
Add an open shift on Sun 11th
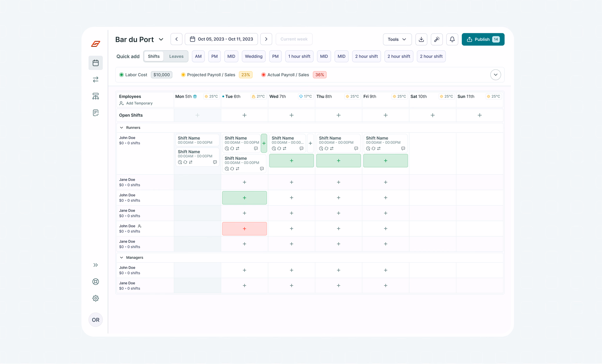(x=480, y=115)
